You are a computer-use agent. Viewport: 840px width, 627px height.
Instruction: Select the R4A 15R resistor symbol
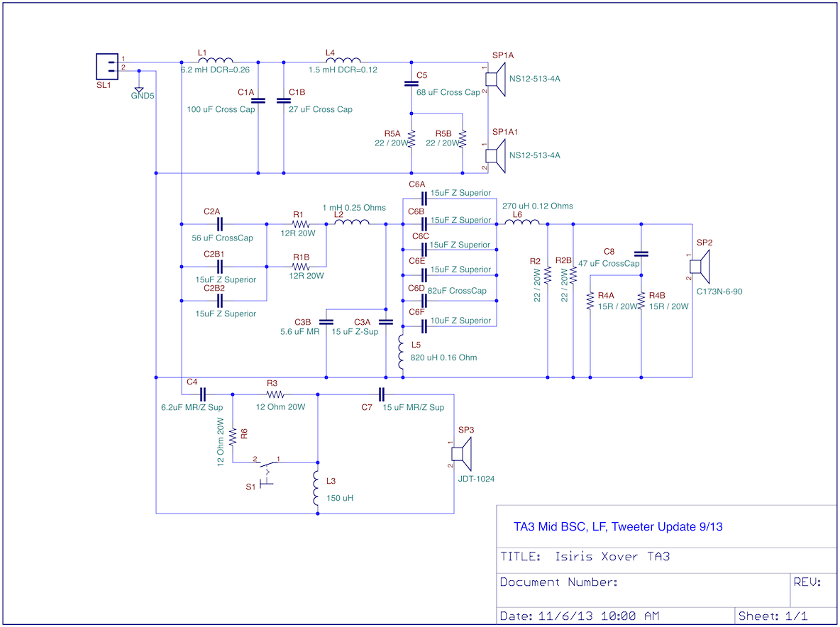tap(590, 301)
